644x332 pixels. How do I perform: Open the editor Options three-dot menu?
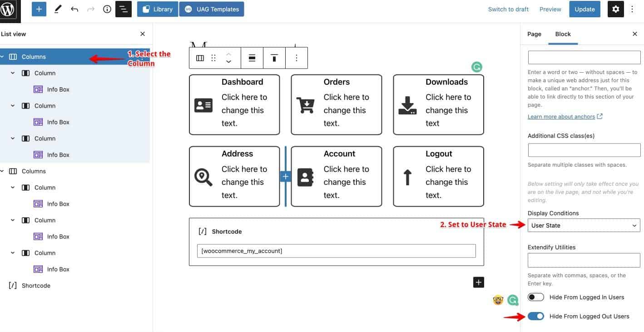632,9
